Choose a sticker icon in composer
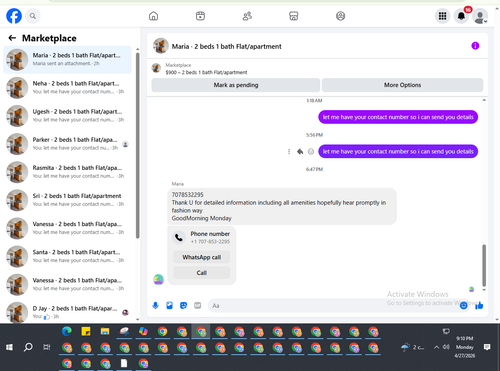The width and height of the screenshot is (500, 371). pyautogui.click(x=184, y=305)
